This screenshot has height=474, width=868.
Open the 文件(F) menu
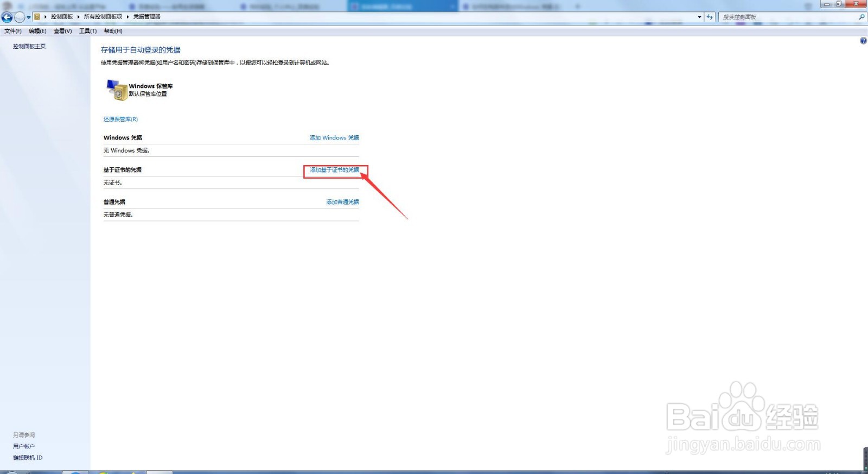13,31
